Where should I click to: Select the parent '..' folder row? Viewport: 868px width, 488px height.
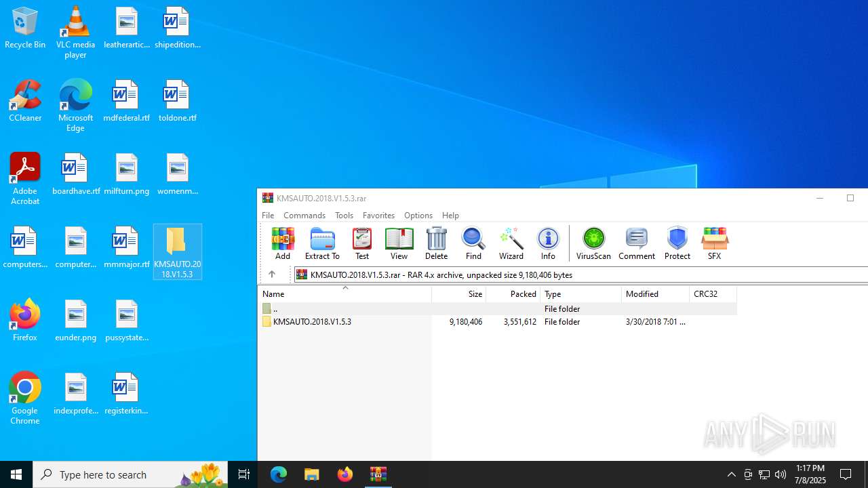(x=497, y=308)
